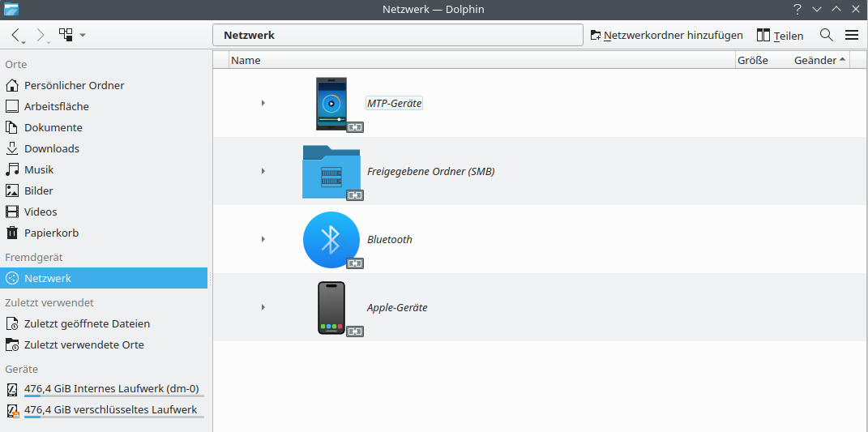Open Videos in sidebar
The height and width of the screenshot is (432, 868).
click(104, 212)
